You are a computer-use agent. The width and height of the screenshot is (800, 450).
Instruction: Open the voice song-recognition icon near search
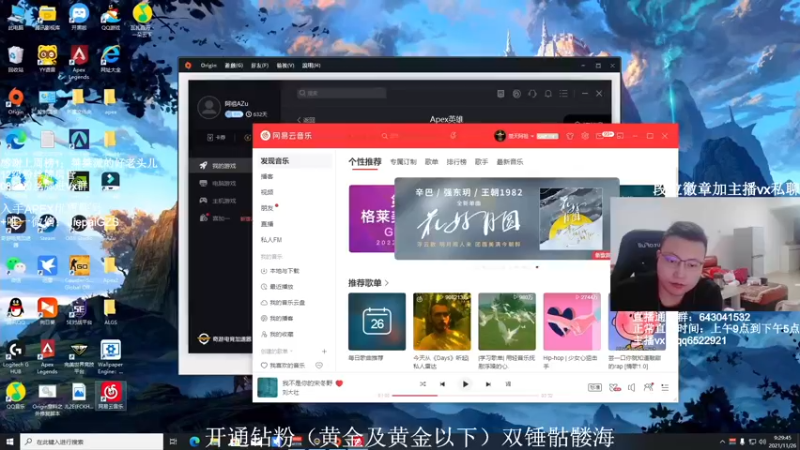pyautogui.click(x=453, y=136)
